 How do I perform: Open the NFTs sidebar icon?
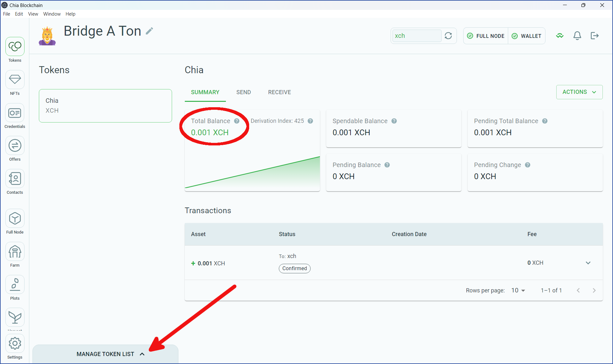click(15, 80)
